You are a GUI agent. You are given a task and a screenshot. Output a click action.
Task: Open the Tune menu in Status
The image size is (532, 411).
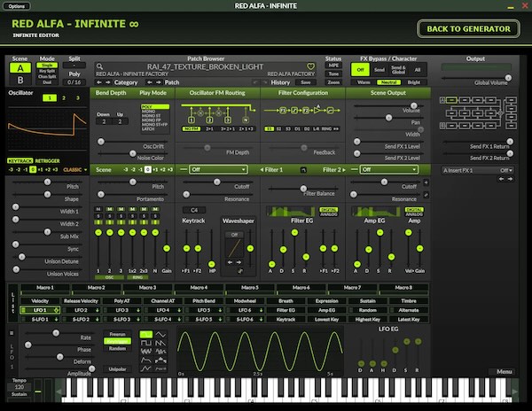tap(333, 74)
